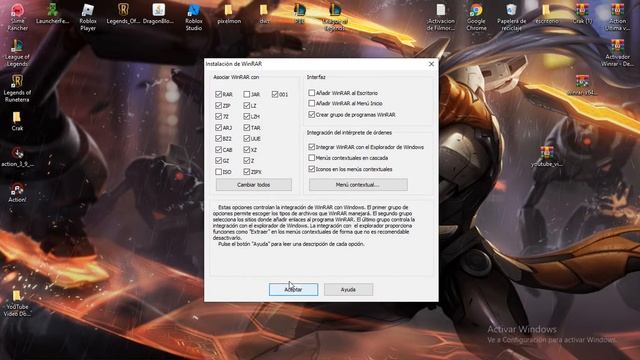Enable Menús contextuales en cascada

pyautogui.click(x=311, y=158)
